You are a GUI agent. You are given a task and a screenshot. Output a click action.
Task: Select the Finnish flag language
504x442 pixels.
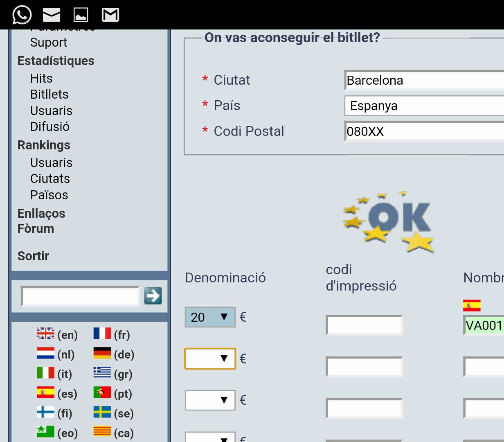click(x=45, y=412)
